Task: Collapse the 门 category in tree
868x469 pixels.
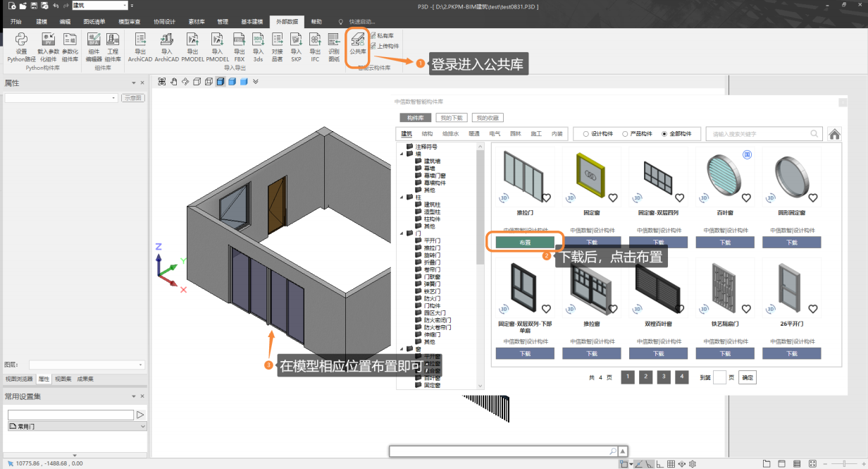Action: point(402,233)
